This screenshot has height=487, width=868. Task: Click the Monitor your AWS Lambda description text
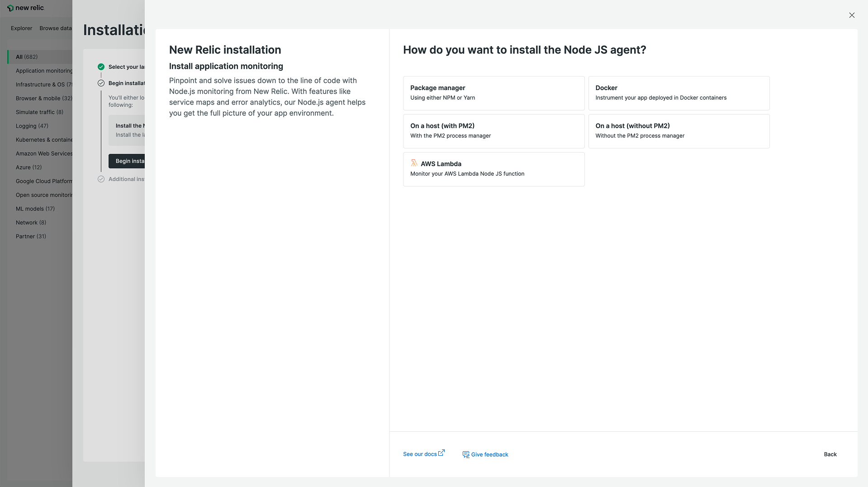click(x=467, y=174)
